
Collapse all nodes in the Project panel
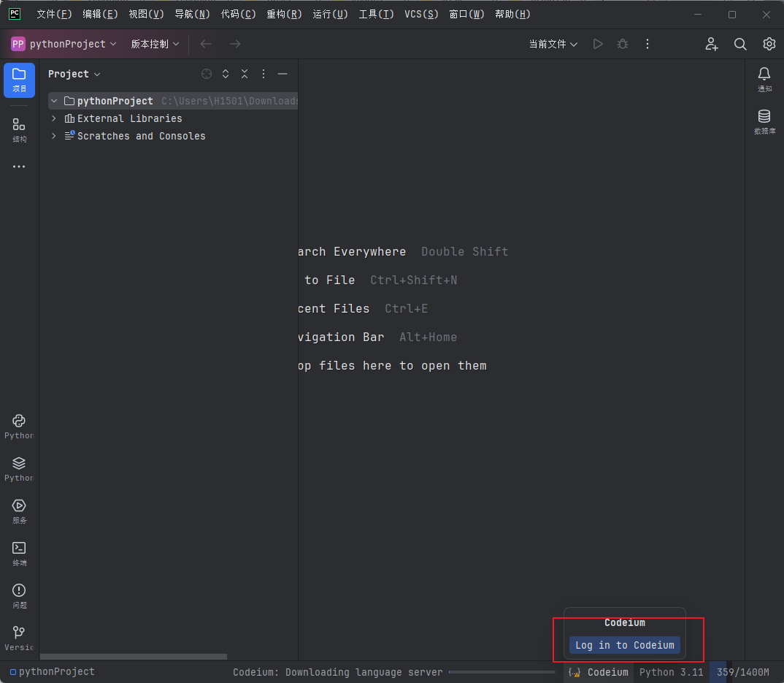click(245, 74)
